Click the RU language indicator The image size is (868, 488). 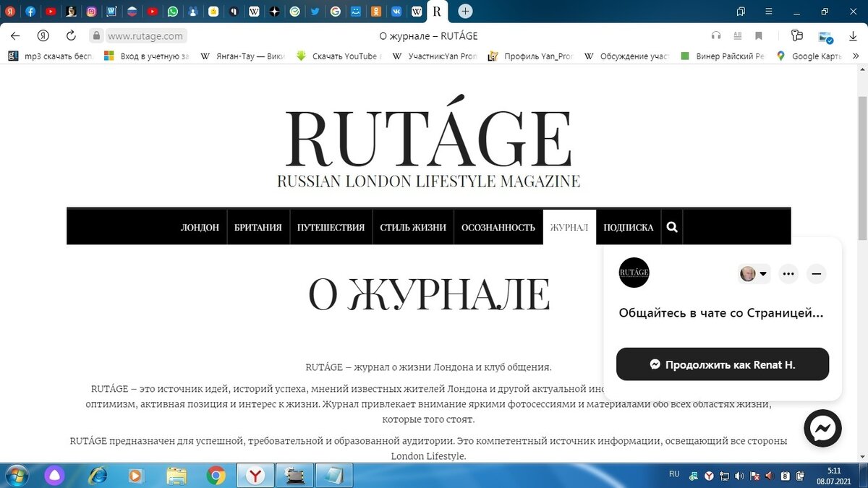[674, 474]
